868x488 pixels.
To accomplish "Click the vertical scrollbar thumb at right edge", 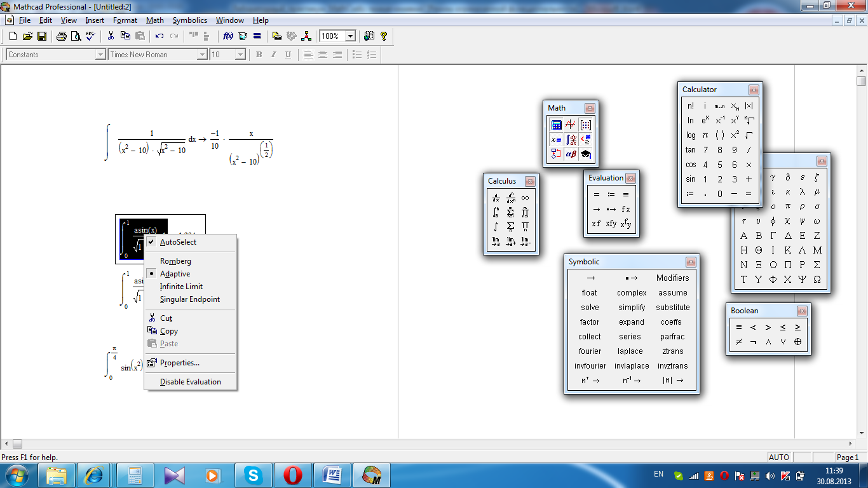I will click(x=861, y=81).
